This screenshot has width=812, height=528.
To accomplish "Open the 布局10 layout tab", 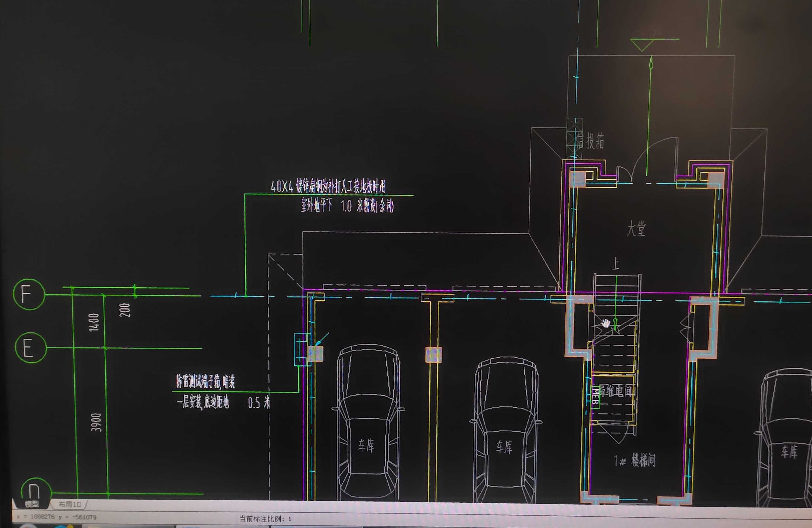I will (x=70, y=504).
